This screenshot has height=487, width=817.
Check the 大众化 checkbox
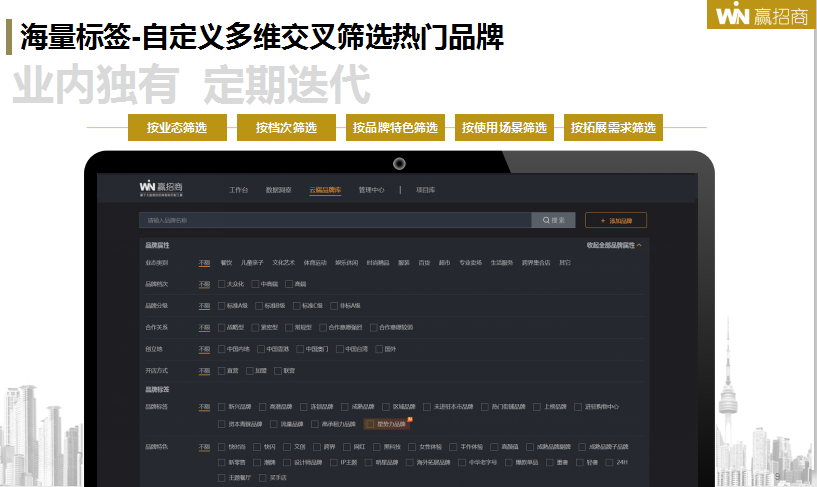(221, 284)
